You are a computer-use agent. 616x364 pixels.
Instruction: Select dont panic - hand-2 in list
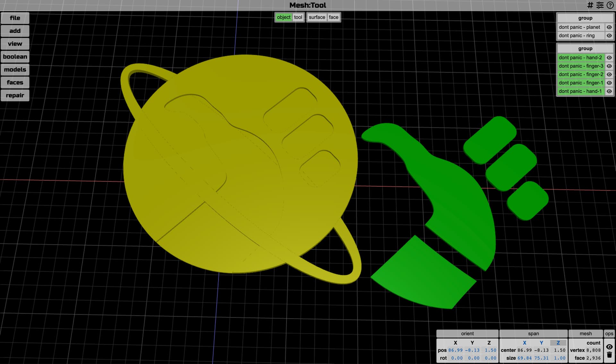pos(581,58)
